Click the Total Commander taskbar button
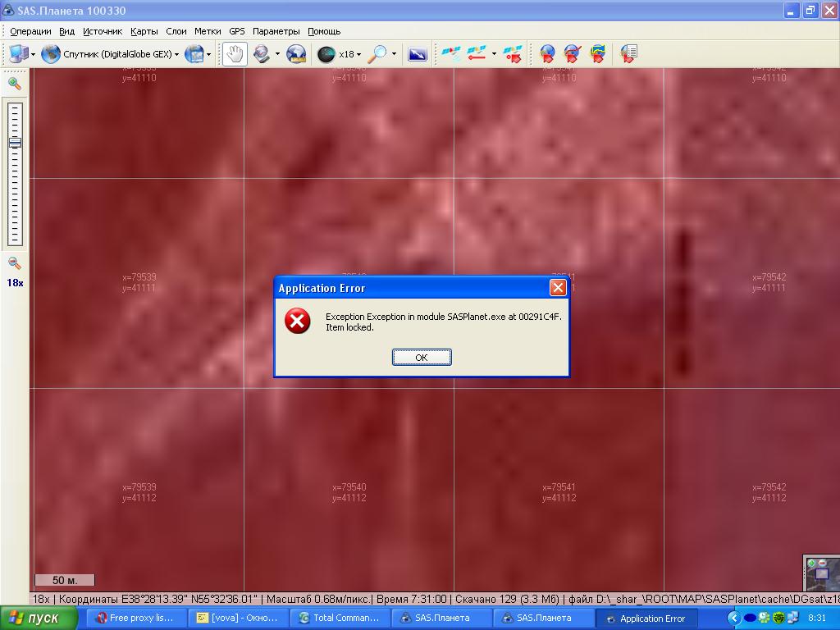The height and width of the screenshot is (630, 840). click(x=338, y=618)
